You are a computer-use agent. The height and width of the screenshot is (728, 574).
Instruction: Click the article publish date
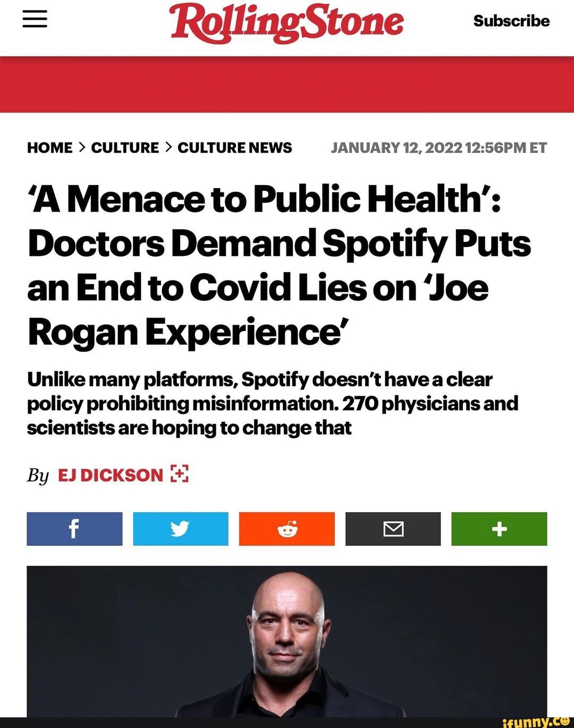[x=438, y=148]
